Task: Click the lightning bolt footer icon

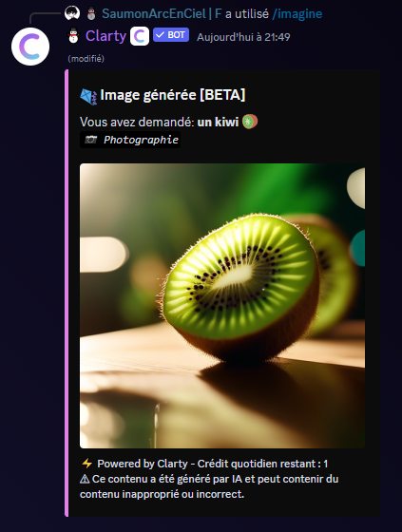Action: point(86,464)
